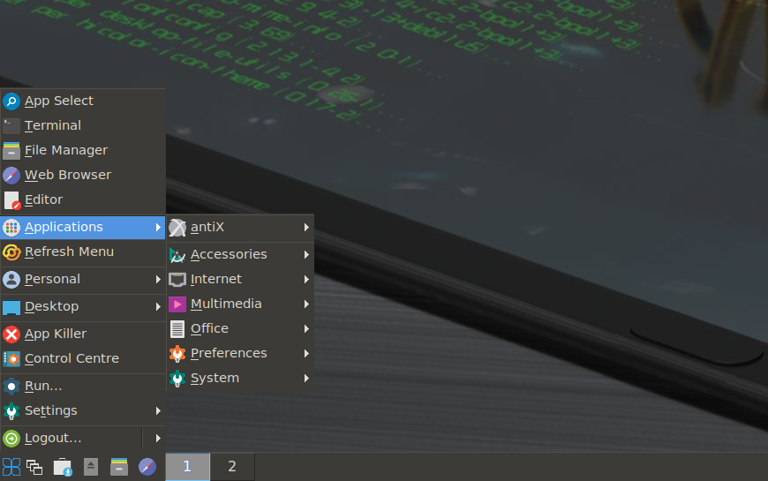Click the eject drive icon on taskbar
This screenshot has height=481, width=768.
(91, 467)
